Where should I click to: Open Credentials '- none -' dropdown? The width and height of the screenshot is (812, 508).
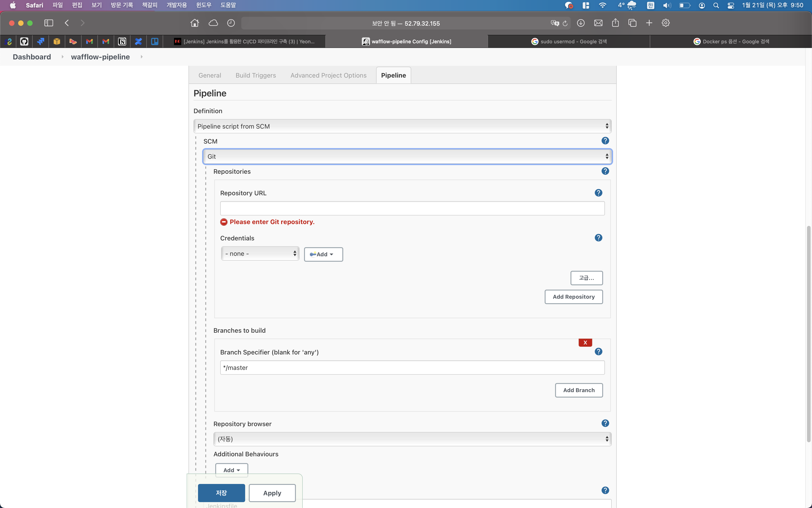click(260, 254)
